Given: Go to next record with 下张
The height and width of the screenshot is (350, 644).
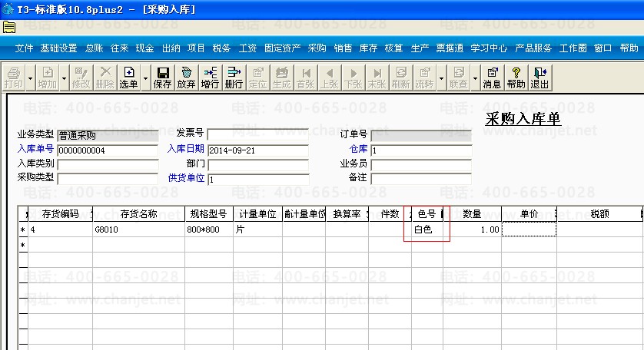Looking at the screenshot, I should [354, 78].
